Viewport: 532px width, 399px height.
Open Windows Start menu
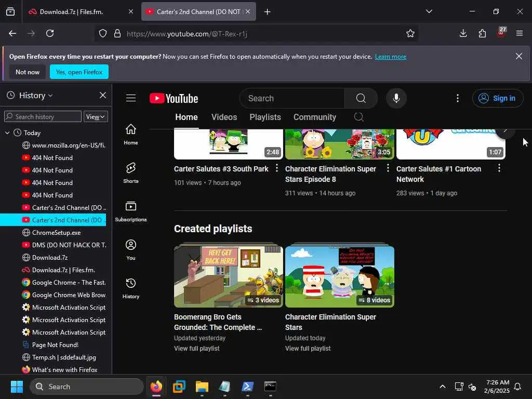pyautogui.click(x=17, y=387)
